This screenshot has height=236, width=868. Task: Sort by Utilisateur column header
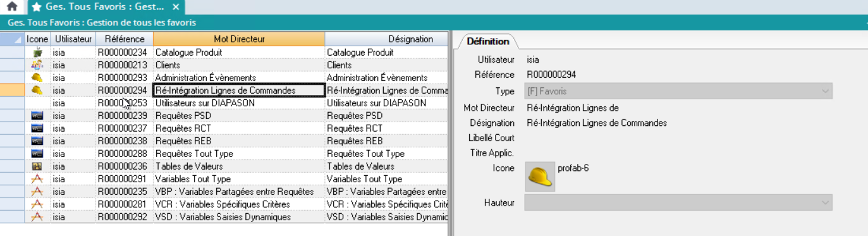73,39
